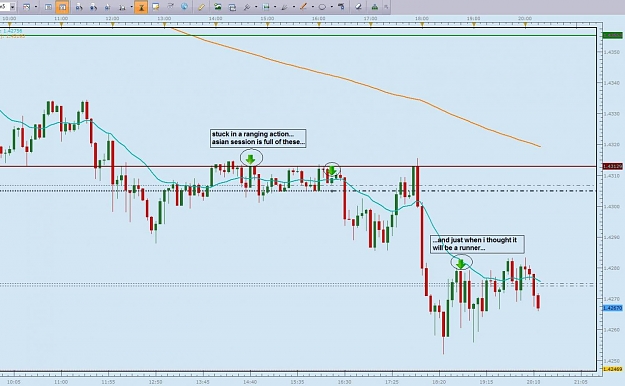This screenshot has width=625, height=386.
Task: Click the 18:00 label on top time ruler
Action: (x=422, y=18)
